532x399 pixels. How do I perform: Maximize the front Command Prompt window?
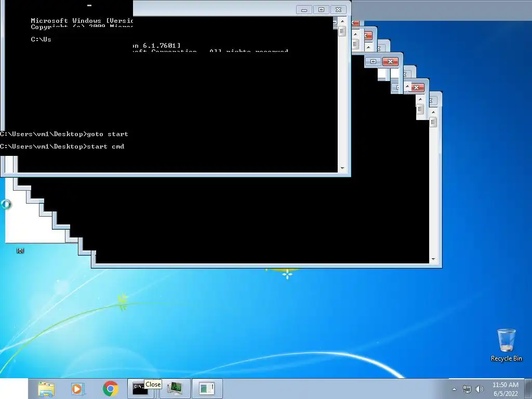[x=321, y=10]
